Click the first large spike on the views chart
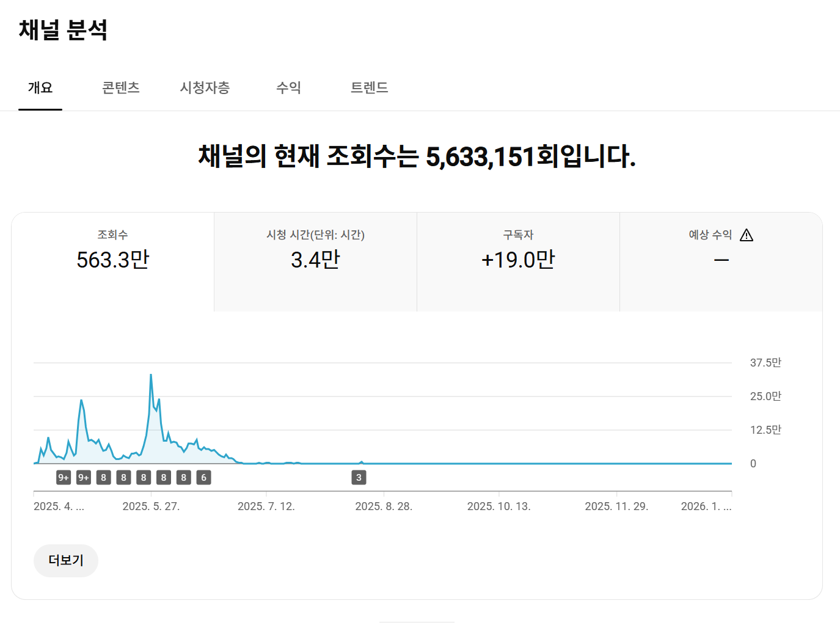This screenshot has width=840, height=639. coord(81,401)
